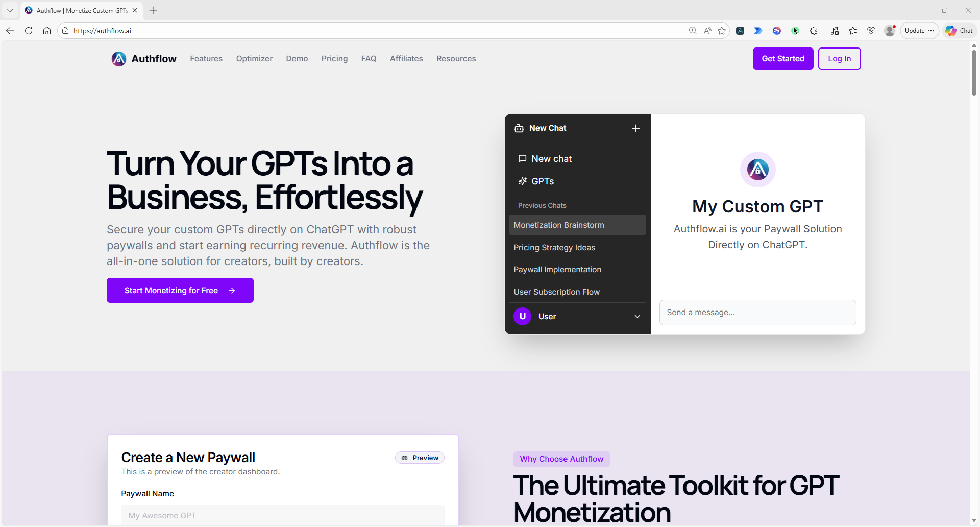
Task: Click the Get Started button
Action: (x=783, y=59)
